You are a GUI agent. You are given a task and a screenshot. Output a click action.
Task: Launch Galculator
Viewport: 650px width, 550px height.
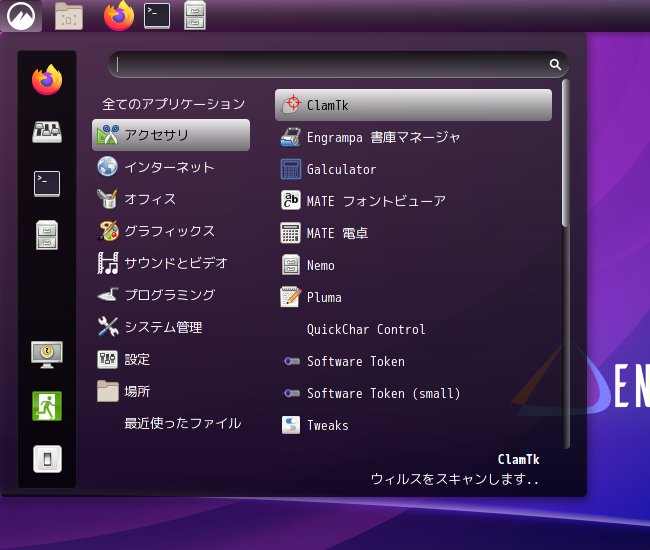click(x=413, y=169)
